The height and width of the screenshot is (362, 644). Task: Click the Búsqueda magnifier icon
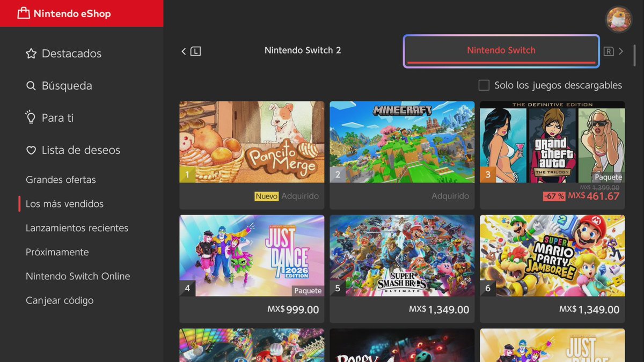[31, 86]
